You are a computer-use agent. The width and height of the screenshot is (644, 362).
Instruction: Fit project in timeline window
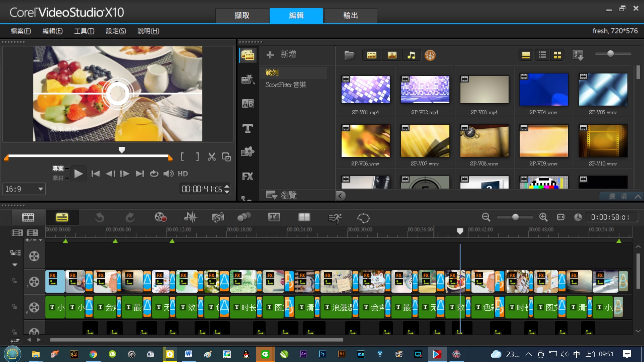(561, 217)
